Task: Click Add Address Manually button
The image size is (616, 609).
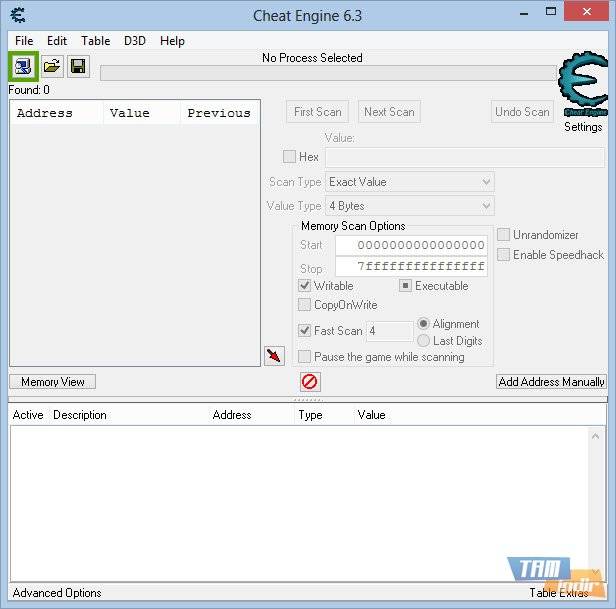Action: [551, 382]
